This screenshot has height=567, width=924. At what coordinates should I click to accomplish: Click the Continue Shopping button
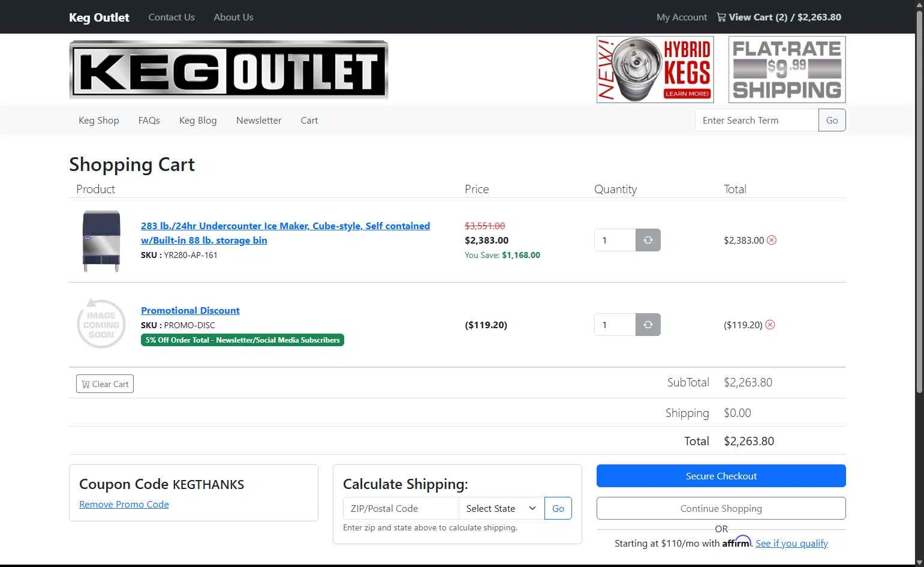721,508
